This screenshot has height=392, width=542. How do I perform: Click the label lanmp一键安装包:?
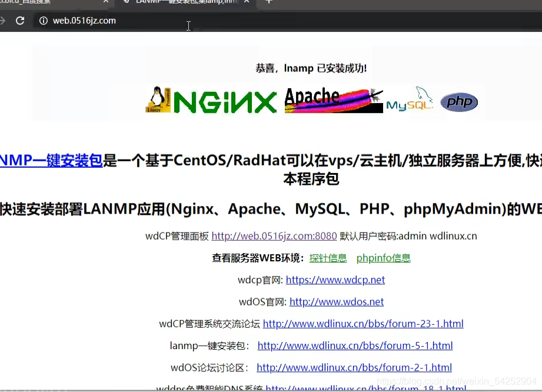point(210,346)
